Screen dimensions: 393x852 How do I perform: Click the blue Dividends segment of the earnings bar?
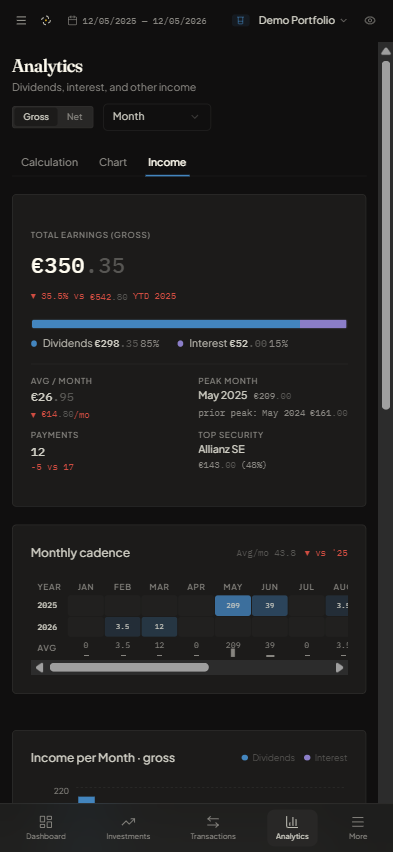[166, 324]
